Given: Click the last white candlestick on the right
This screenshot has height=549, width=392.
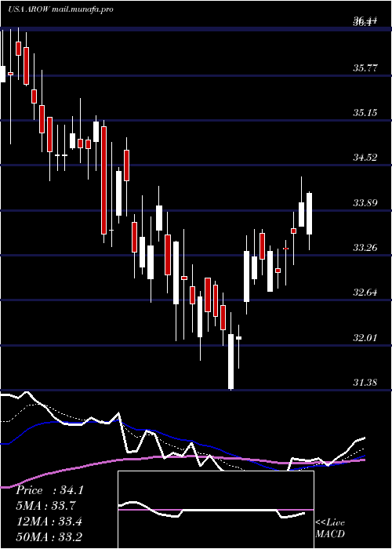Looking at the screenshot, I should coord(309,213).
